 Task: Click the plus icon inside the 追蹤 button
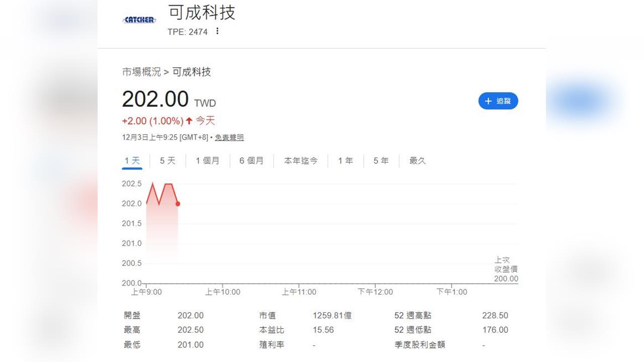488,101
